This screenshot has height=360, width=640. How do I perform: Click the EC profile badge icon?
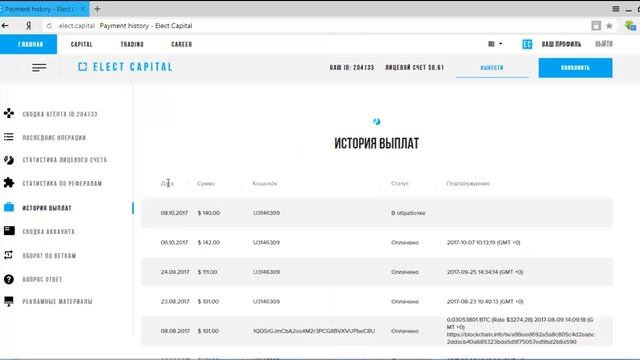pyautogui.click(x=527, y=44)
